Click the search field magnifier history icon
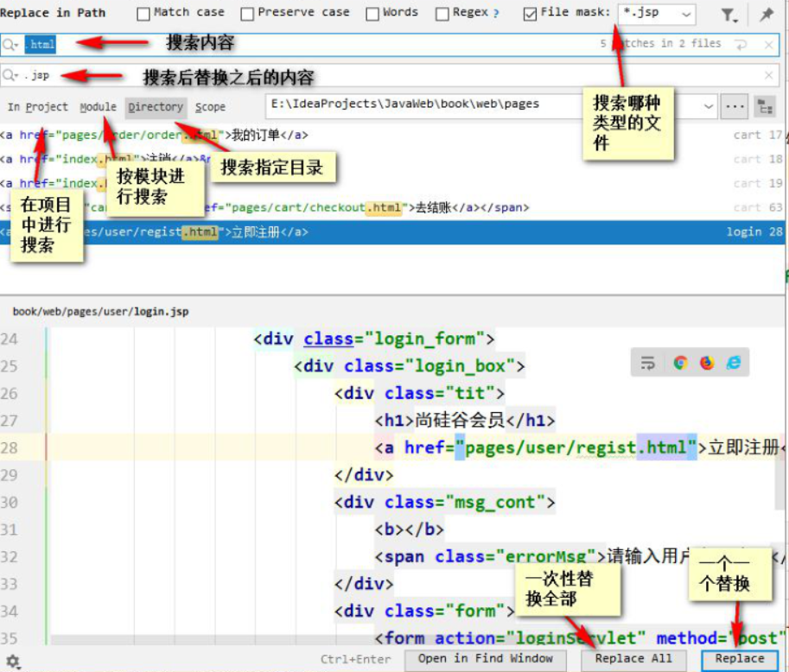 [x=10, y=45]
